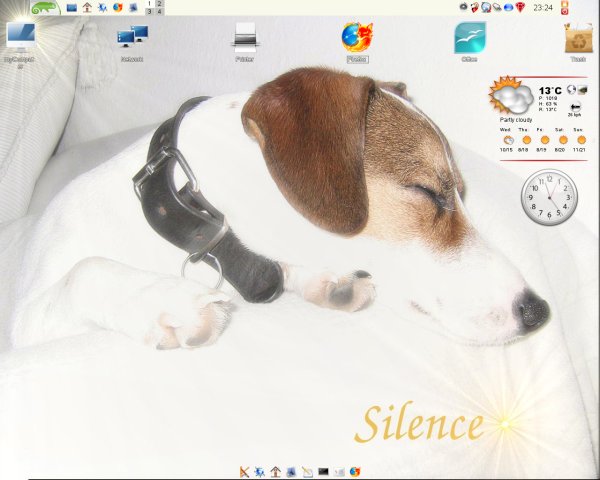
Task: Open the Trash desktop icon
Action: click(x=578, y=38)
